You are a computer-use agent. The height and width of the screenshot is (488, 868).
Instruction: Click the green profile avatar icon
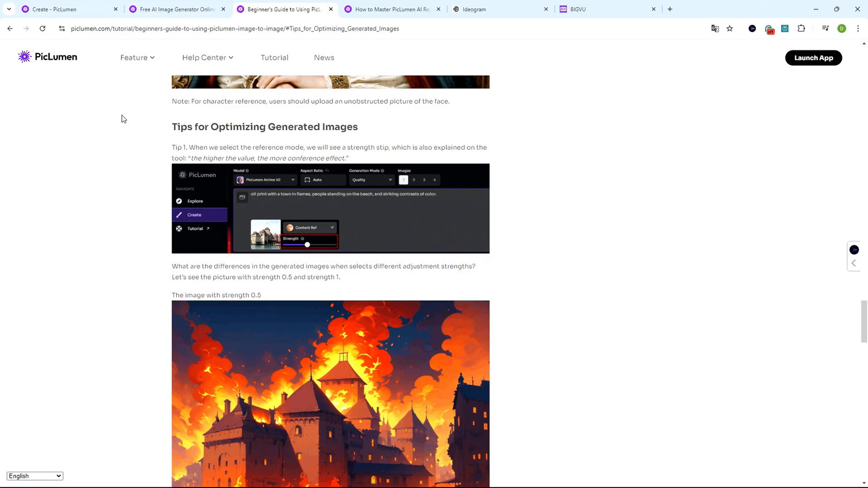click(841, 29)
